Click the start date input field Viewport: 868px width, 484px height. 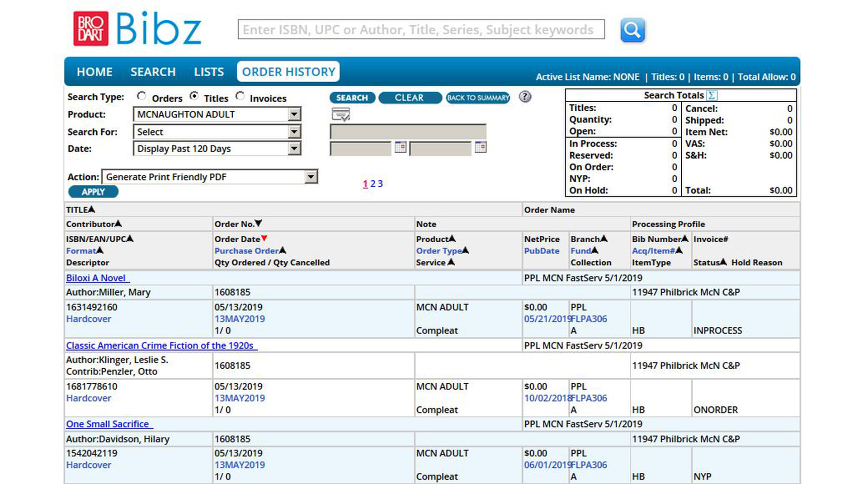[361, 149]
